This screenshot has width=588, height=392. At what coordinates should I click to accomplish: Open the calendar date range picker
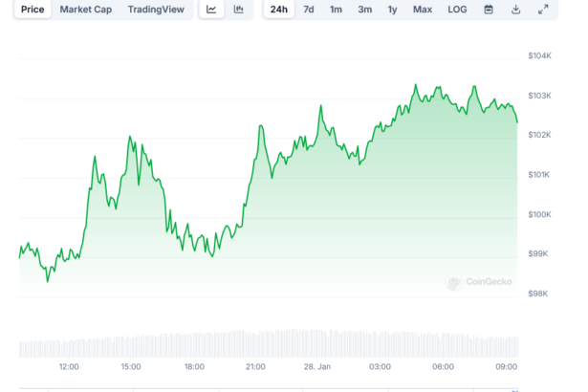tap(489, 10)
